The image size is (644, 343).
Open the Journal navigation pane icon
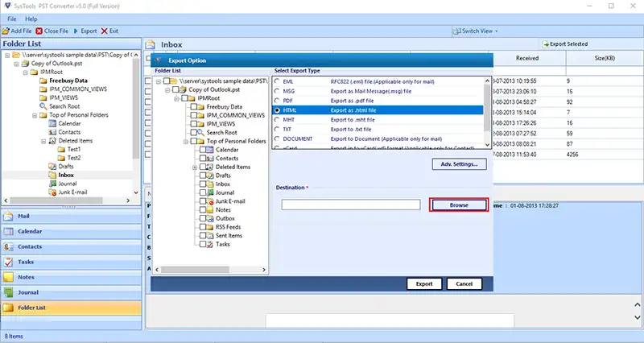coord(8,292)
